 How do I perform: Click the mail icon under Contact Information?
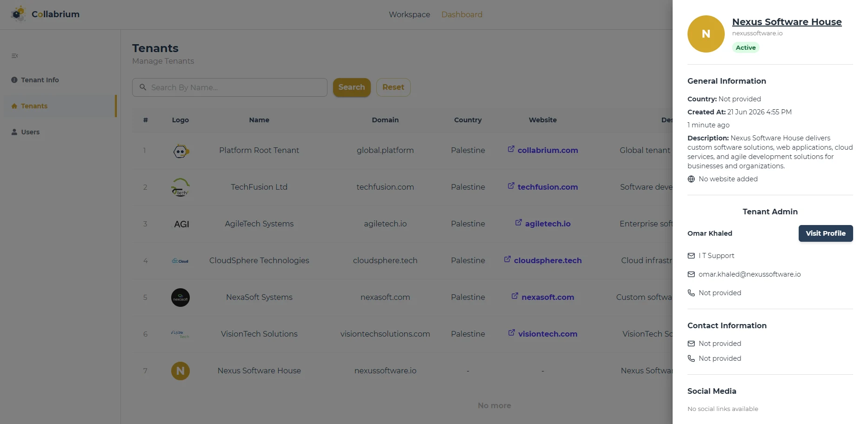pos(691,344)
